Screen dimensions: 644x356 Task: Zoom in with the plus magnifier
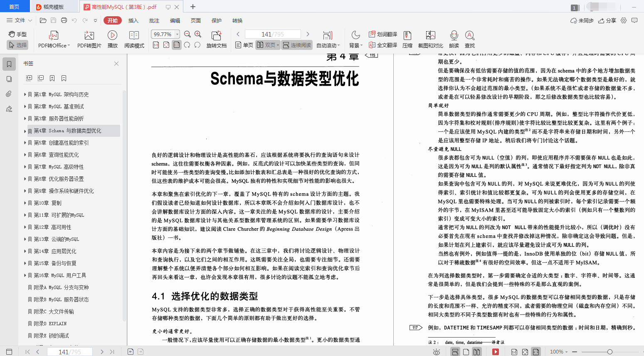pos(198,34)
